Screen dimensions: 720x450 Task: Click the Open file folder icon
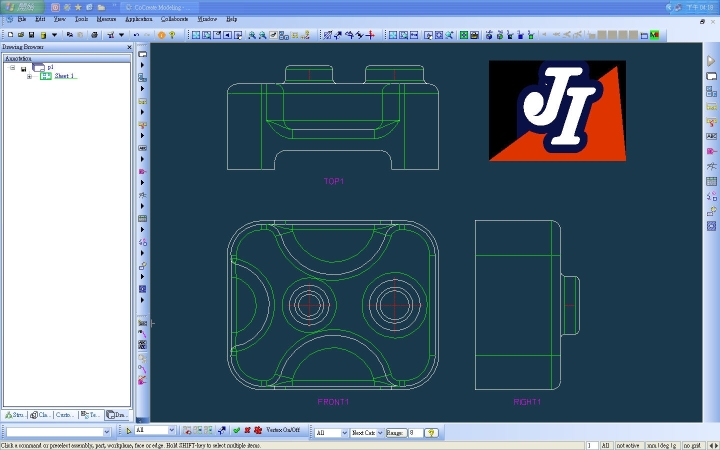click(21, 35)
